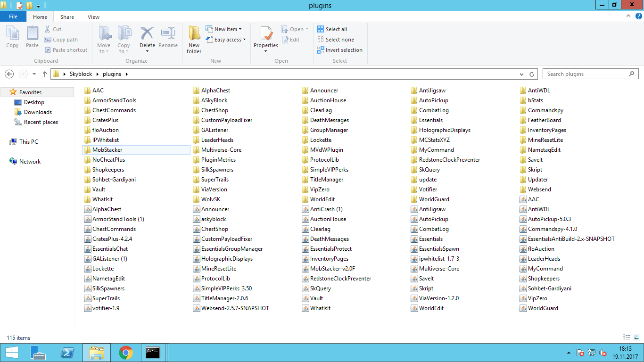This screenshot has height=362, width=644.
Task: Select the EssentialsAntiBuild-2.x-SNAPSHOT file
Action: tap(567, 239)
